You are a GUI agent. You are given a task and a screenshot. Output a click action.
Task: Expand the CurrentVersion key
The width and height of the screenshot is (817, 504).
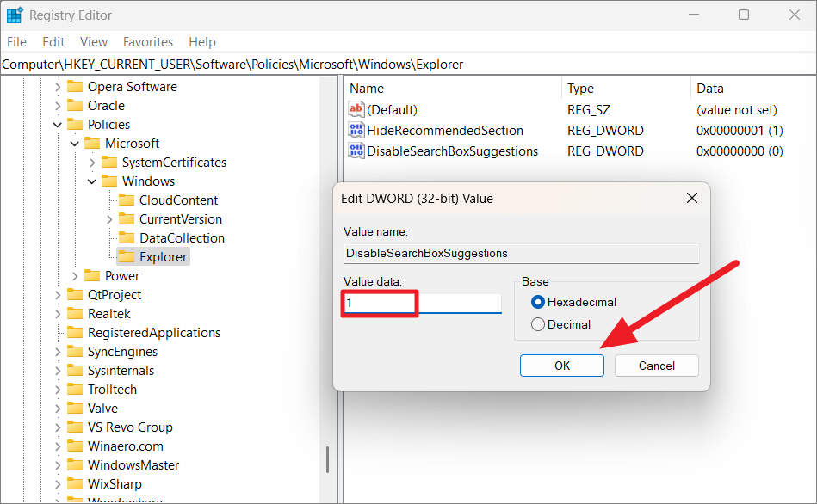coord(109,219)
